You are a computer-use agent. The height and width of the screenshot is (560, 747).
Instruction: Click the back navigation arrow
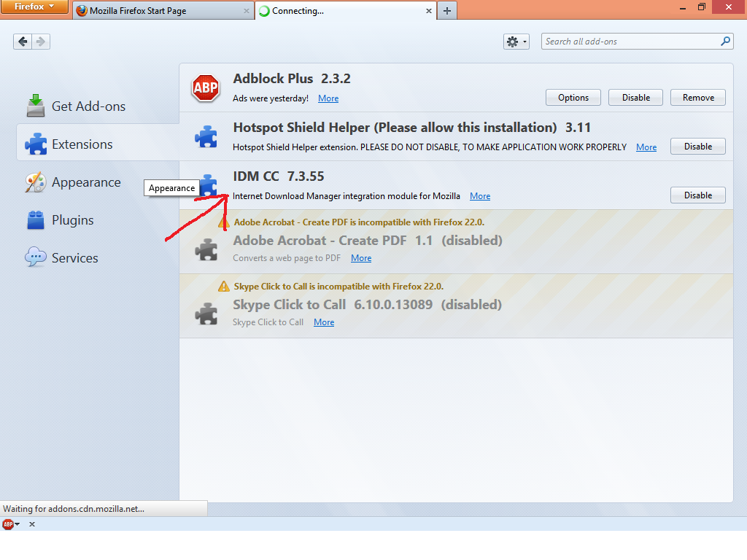(22, 42)
